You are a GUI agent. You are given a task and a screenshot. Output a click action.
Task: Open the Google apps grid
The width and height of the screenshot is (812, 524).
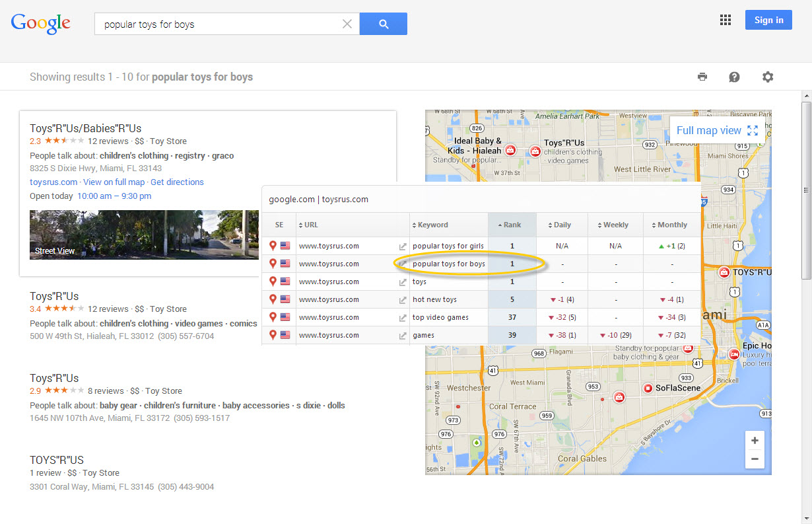pyautogui.click(x=726, y=20)
